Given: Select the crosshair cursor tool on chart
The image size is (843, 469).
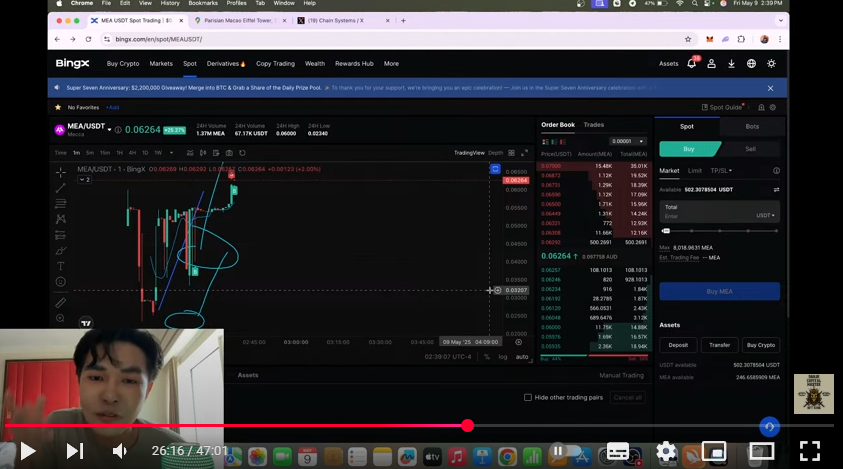Looking at the screenshot, I should [x=61, y=172].
